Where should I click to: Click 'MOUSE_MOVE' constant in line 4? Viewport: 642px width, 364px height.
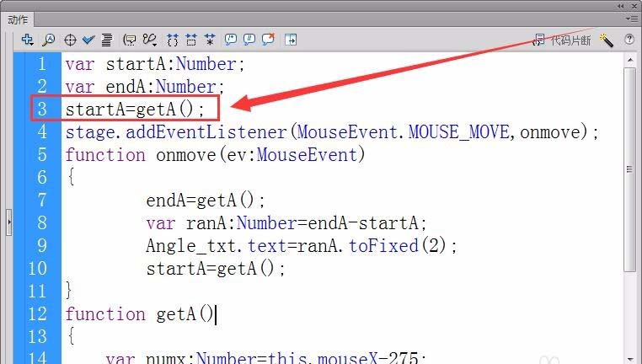point(459,132)
